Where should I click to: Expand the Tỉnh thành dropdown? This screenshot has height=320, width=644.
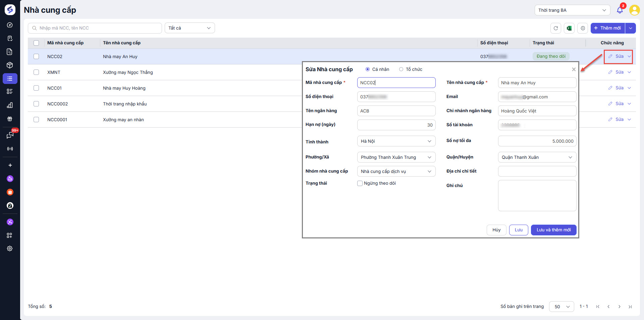coord(396,141)
